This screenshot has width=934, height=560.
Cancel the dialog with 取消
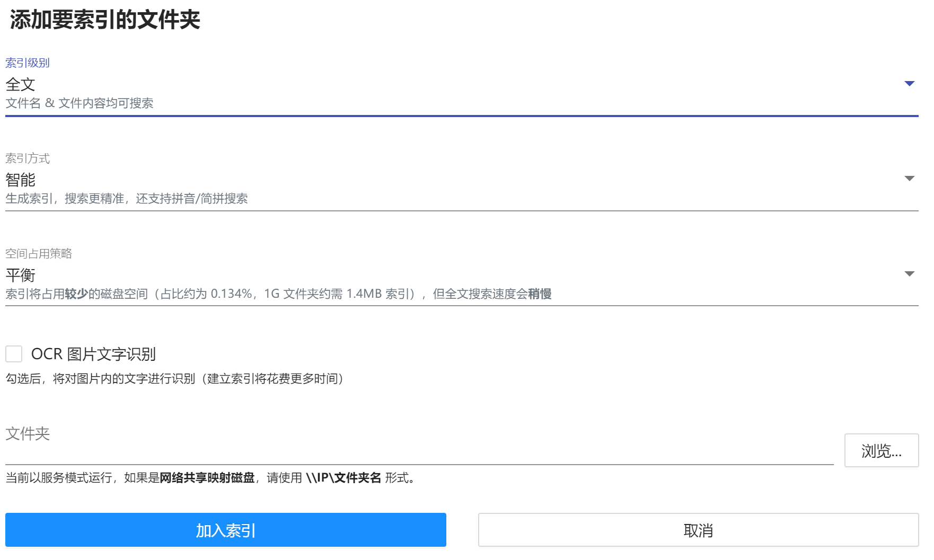698,530
